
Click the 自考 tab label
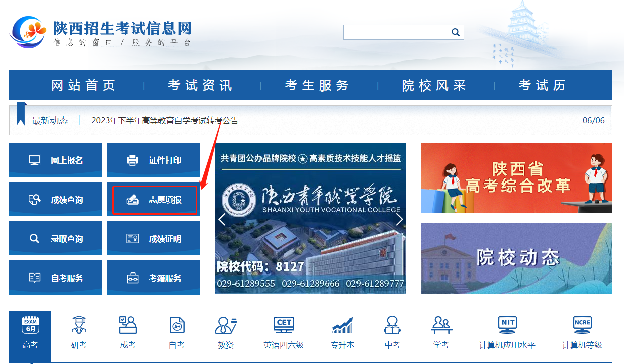pyautogui.click(x=177, y=345)
